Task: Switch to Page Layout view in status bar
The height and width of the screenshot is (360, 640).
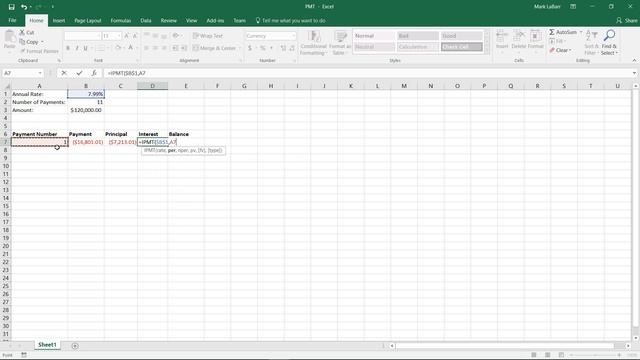Action: (x=547, y=355)
